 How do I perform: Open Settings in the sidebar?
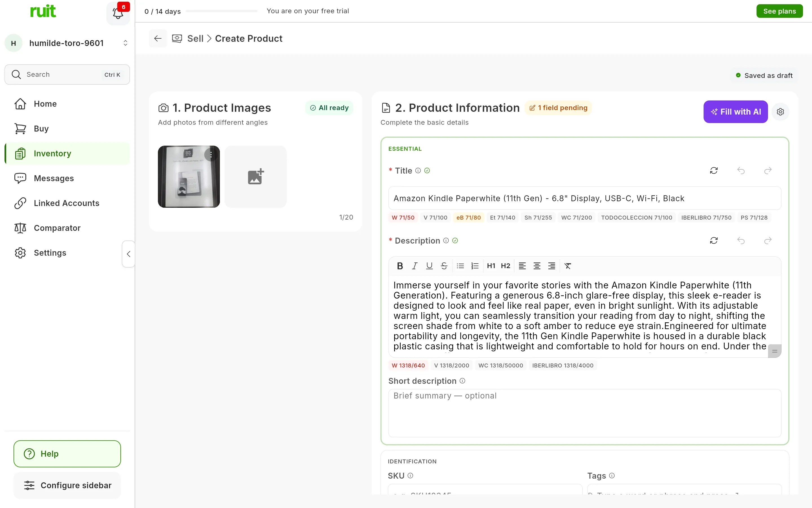coord(67,253)
